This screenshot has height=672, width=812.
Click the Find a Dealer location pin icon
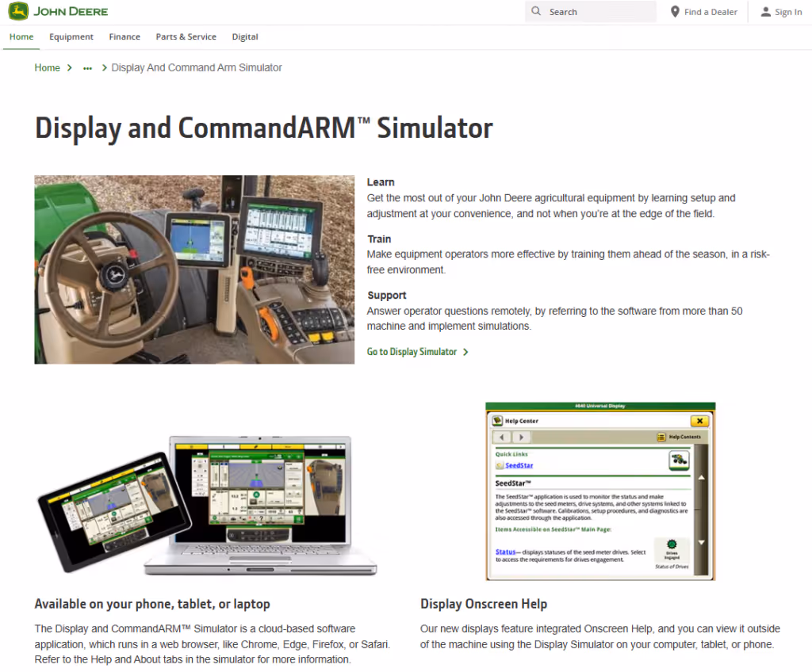[x=675, y=11]
